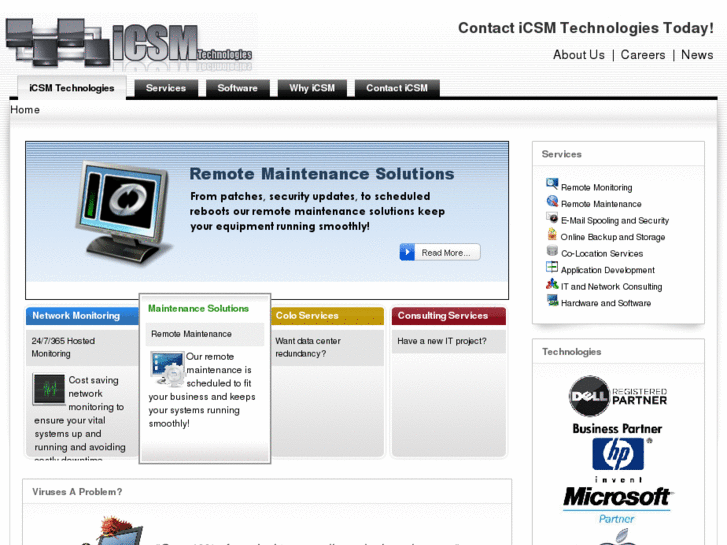The width and height of the screenshot is (727, 545).
Task: Click 'Remote Maintenance' subheading in Maintenance panel
Action: [191, 334]
